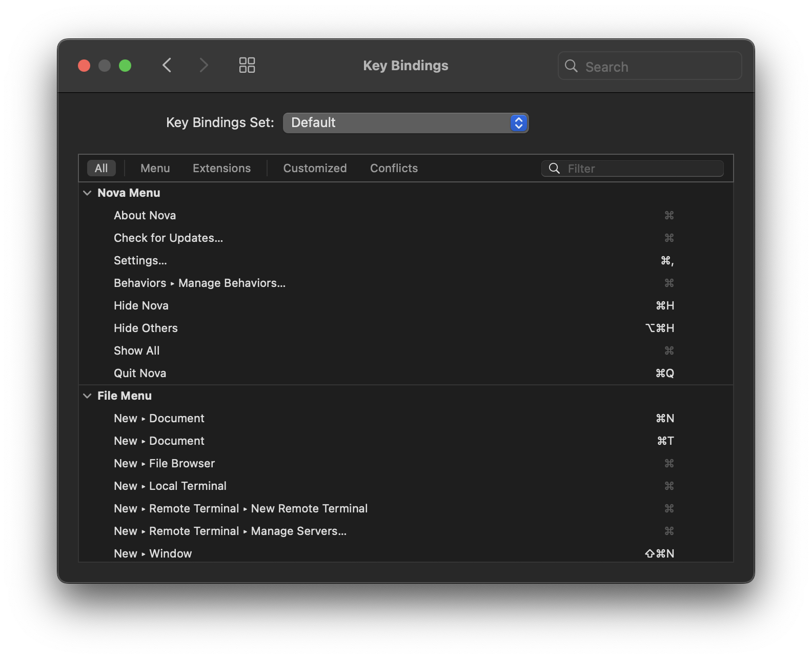Select the About Nova row
Image resolution: width=812 pixels, height=659 pixels.
(x=405, y=216)
